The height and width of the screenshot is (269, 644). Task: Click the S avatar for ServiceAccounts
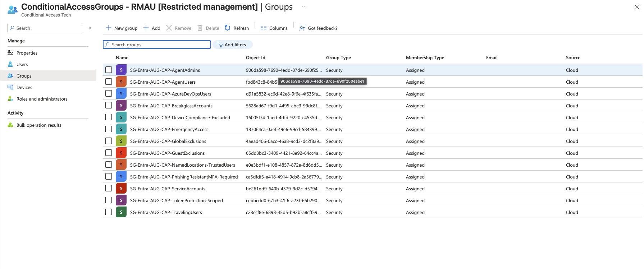(121, 189)
